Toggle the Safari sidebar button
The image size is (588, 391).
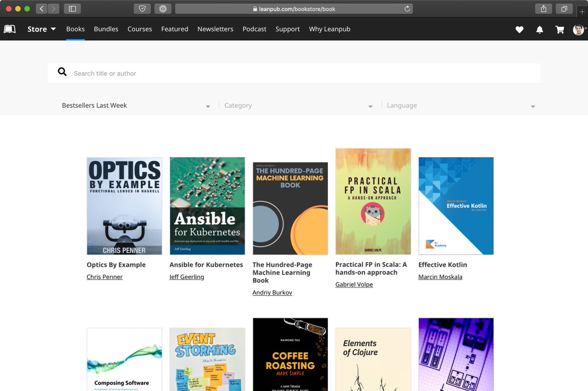coord(72,9)
